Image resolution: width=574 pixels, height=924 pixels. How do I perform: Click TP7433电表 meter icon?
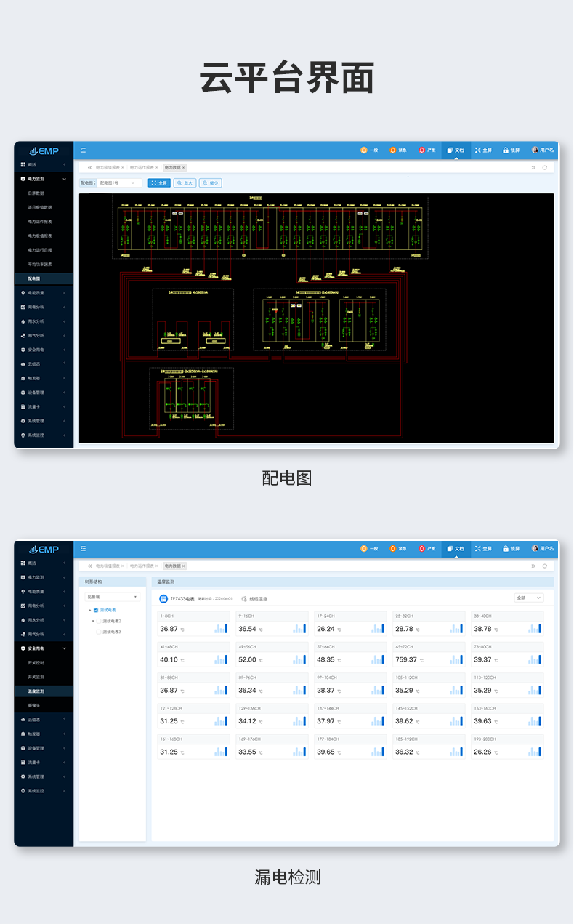[163, 598]
